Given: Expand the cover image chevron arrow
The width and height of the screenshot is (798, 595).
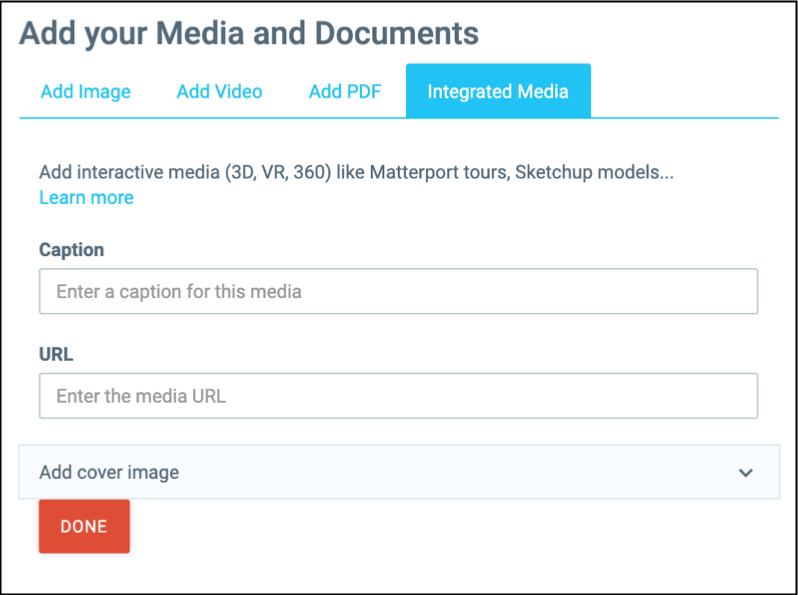Looking at the screenshot, I should tap(745, 473).
